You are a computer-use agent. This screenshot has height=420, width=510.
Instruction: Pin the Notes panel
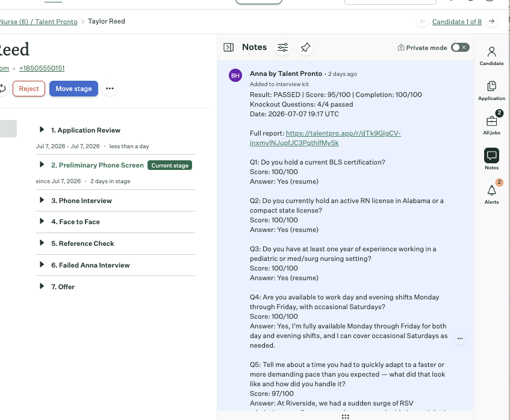click(305, 48)
